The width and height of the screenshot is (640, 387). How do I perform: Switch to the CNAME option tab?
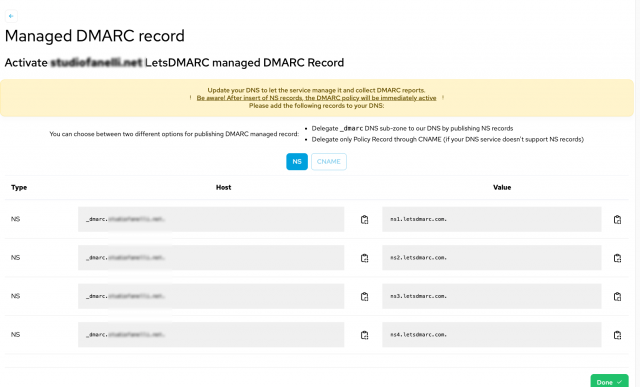click(x=329, y=162)
